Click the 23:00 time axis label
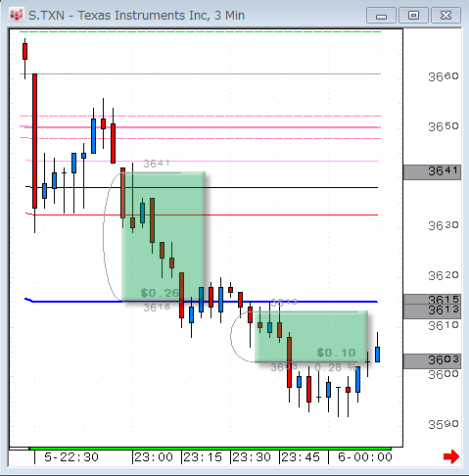This screenshot has height=476, width=469. point(154,457)
